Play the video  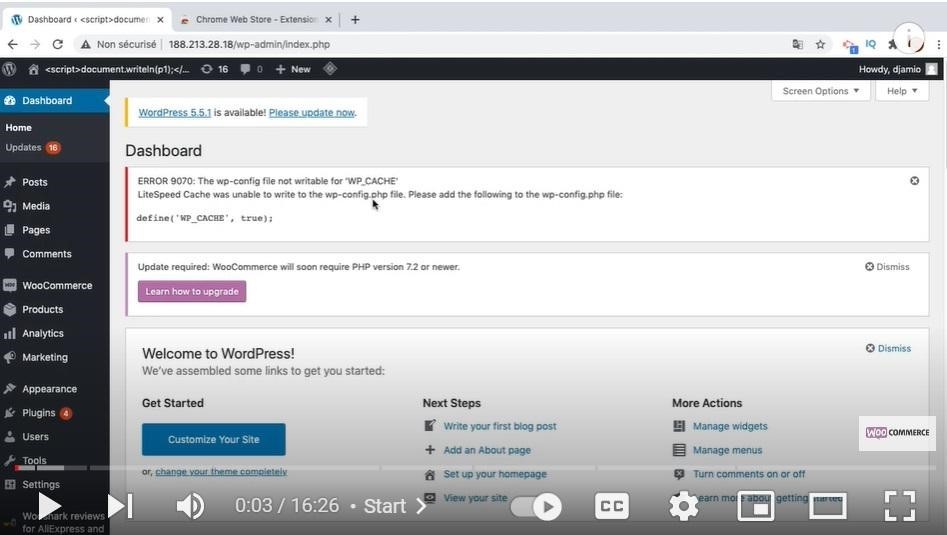[x=48, y=506]
